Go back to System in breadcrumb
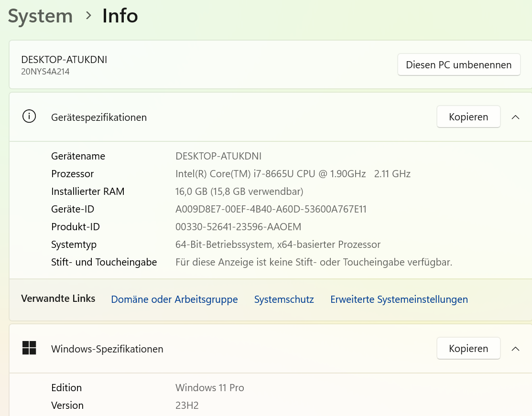 point(40,16)
